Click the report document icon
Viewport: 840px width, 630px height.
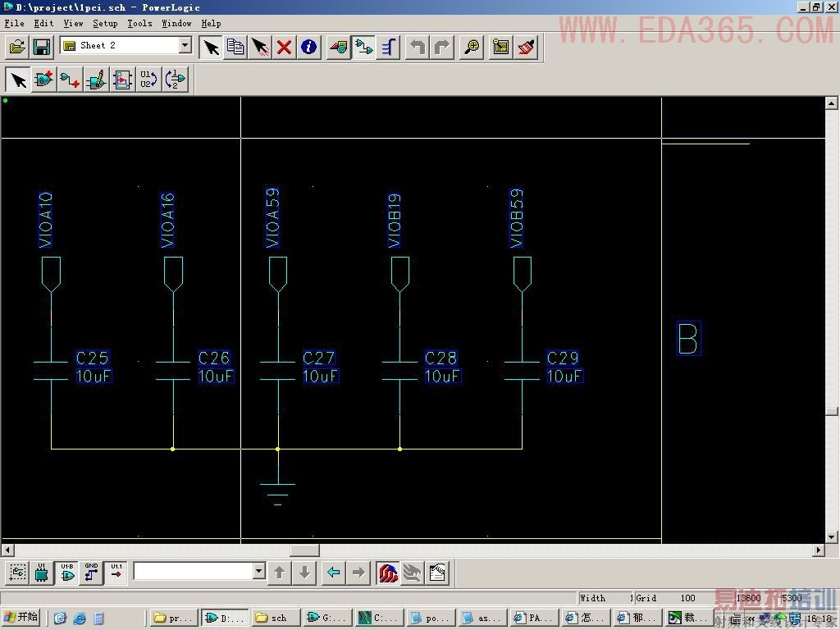click(x=438, y=573)
